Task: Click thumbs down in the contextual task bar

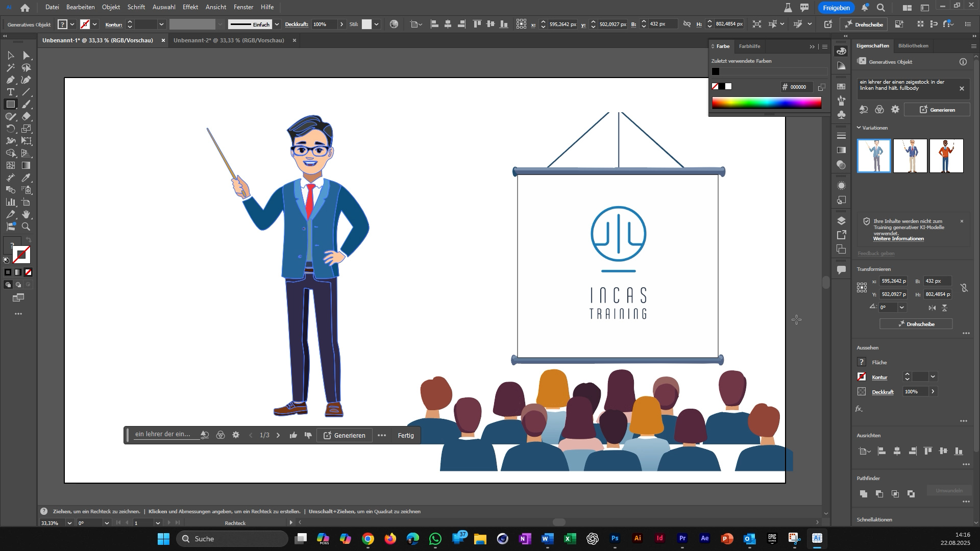Action: click(308, 435)
